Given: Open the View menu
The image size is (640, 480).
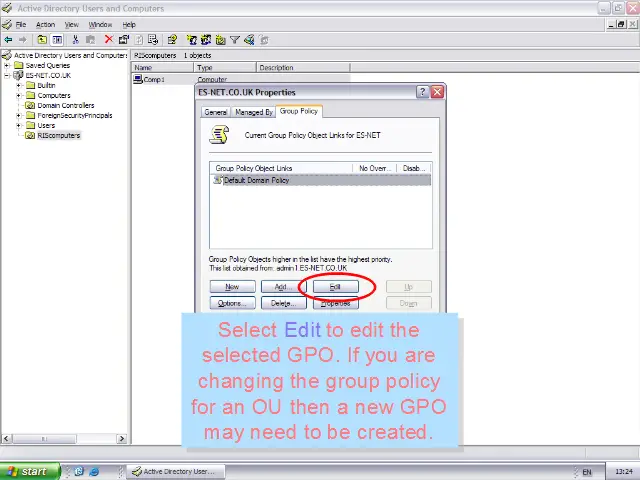Looking at the screenshot, I should [x=72, y=25].
